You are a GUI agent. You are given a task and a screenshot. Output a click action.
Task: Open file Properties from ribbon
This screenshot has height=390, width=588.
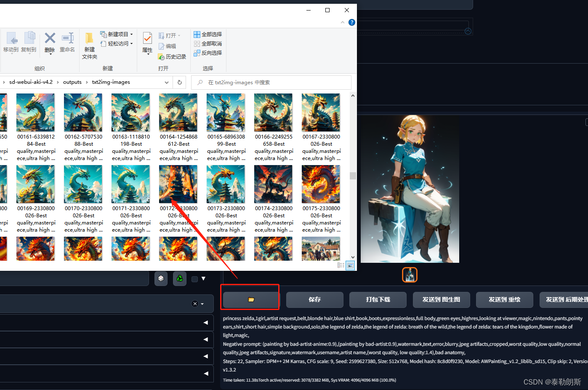click(147, 43)
